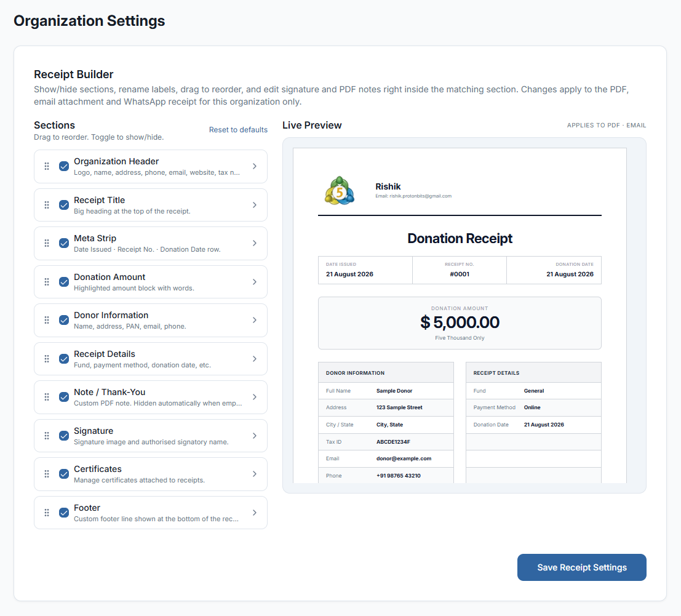
Task: Click the Reset to defaults link
Action: pyautogui.click(x=238, y=130)
